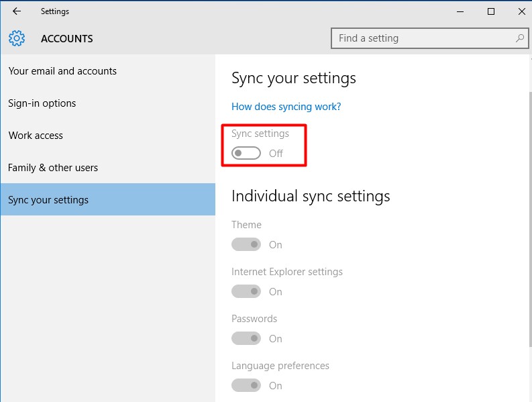Screen dimensions: 532x402
Task: Toggle the Internet Explorer settings switch
Action: (x=246, y=292)
